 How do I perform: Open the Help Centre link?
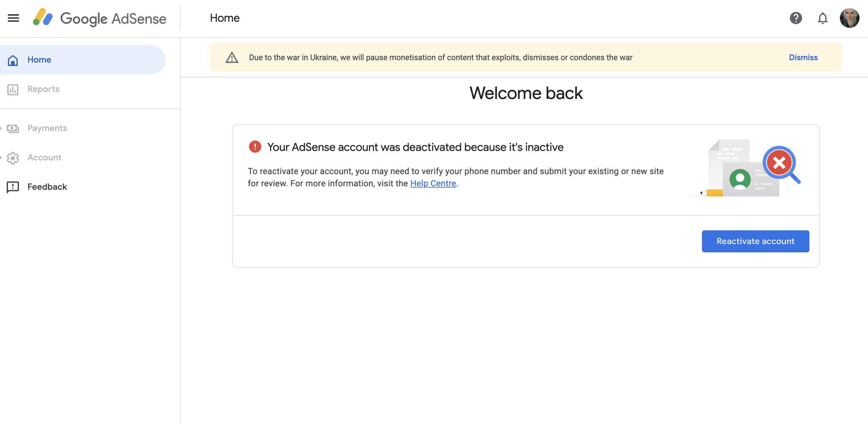coord(433,184)
